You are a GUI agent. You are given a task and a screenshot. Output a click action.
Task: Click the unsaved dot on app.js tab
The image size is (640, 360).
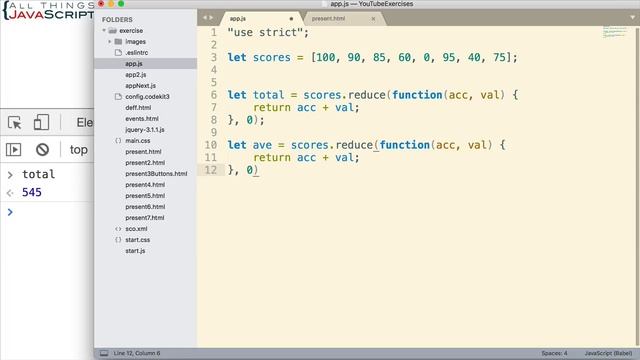coord(291,19)
